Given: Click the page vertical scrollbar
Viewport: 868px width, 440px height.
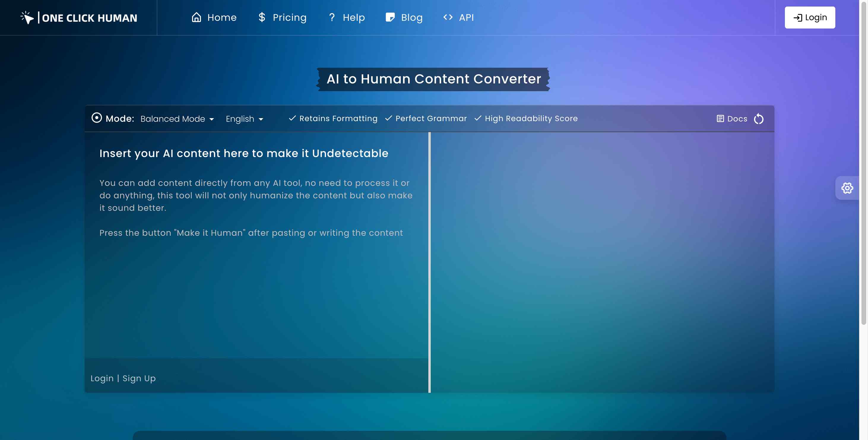Looking at the screenshot, I should point(863,163).
